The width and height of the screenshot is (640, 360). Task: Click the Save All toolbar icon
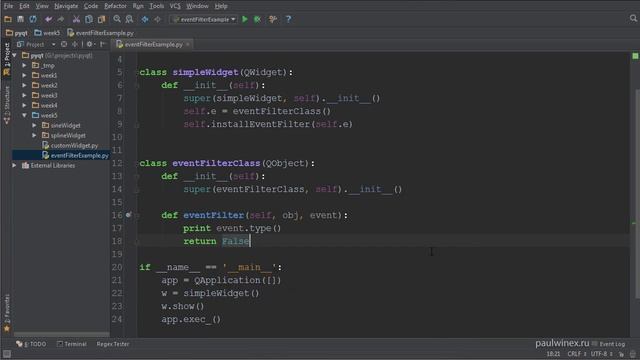(x=20, y=19)
